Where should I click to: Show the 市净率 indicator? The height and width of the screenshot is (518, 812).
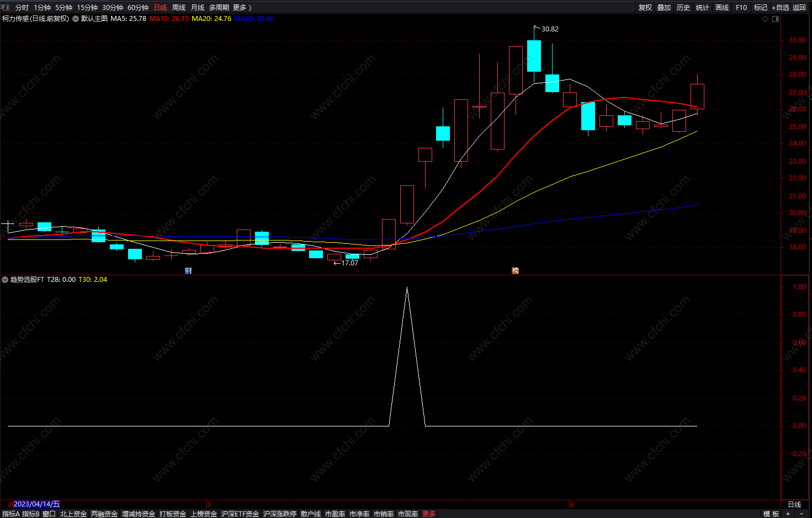click(x=359, y=514)
